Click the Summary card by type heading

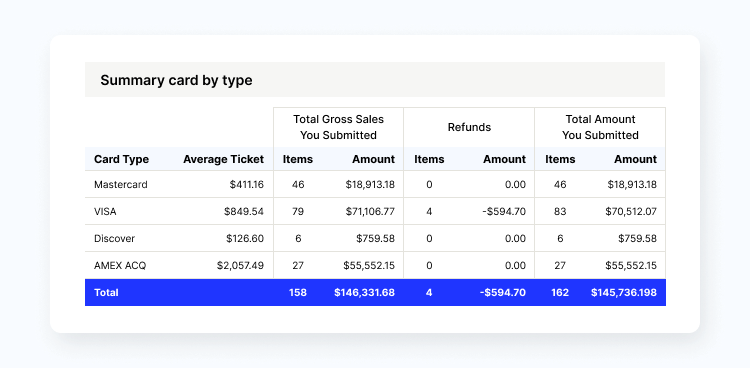(176, 80)
